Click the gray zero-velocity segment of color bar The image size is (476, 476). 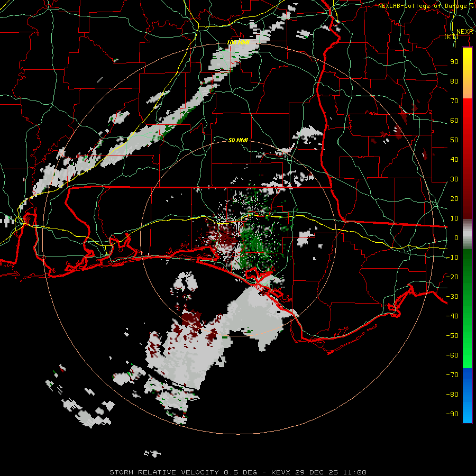point(467,234)
